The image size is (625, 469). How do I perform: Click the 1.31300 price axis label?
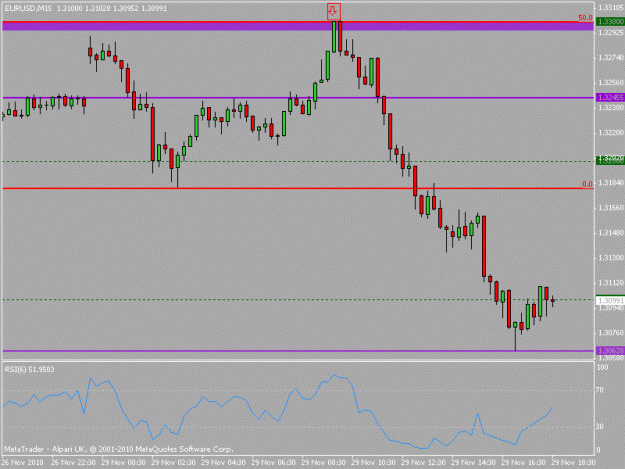pyautogui.click(x=611, y=258)
